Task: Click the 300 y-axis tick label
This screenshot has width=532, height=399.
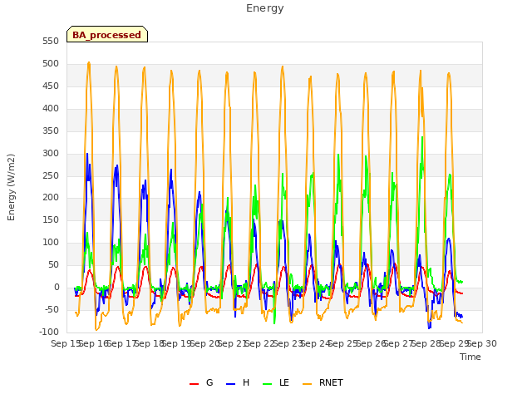Action: (51, 153)
